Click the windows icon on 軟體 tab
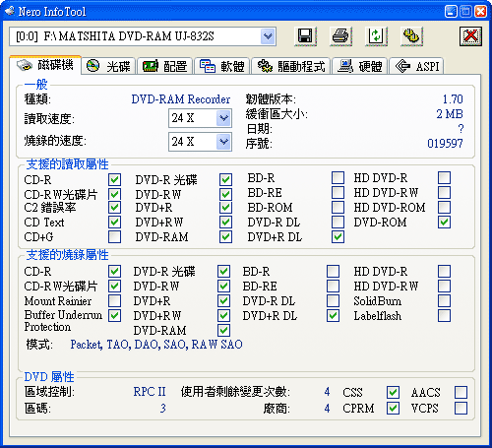This screenshot has height=448, width=492. 208,66
